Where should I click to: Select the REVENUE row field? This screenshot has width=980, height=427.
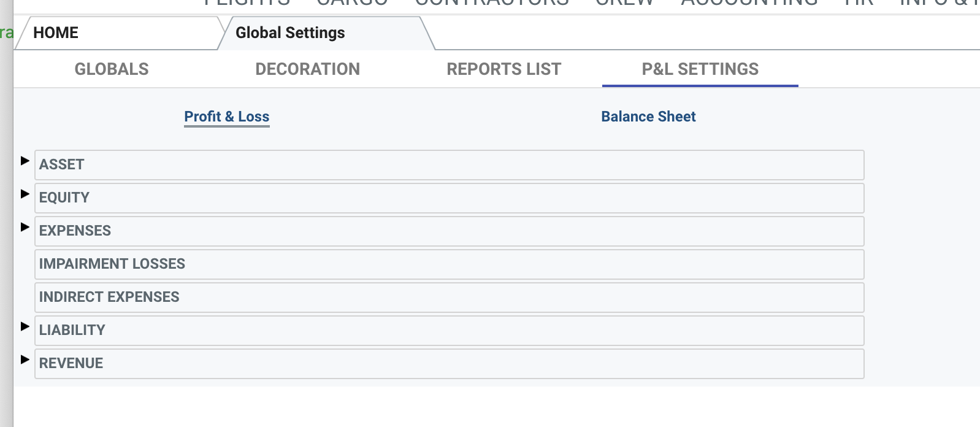point(449,364)
